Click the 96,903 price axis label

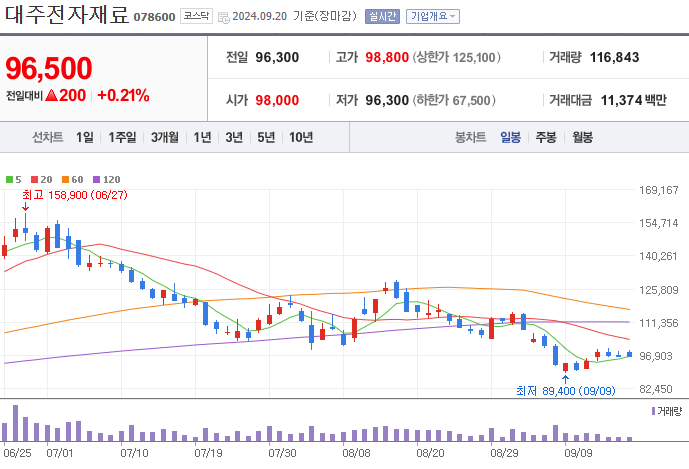[656, 356]
